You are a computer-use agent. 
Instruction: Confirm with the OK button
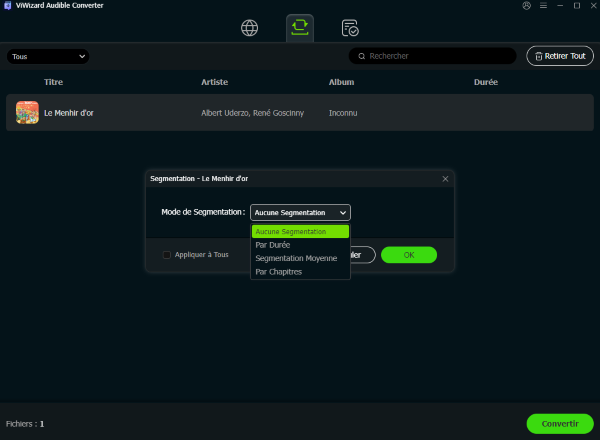[x=409, y=255]
